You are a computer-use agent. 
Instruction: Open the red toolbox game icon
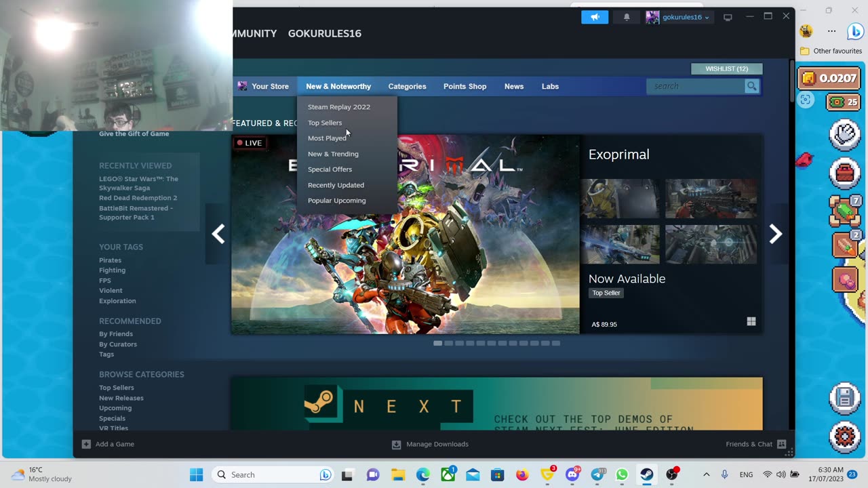(845, 174)
